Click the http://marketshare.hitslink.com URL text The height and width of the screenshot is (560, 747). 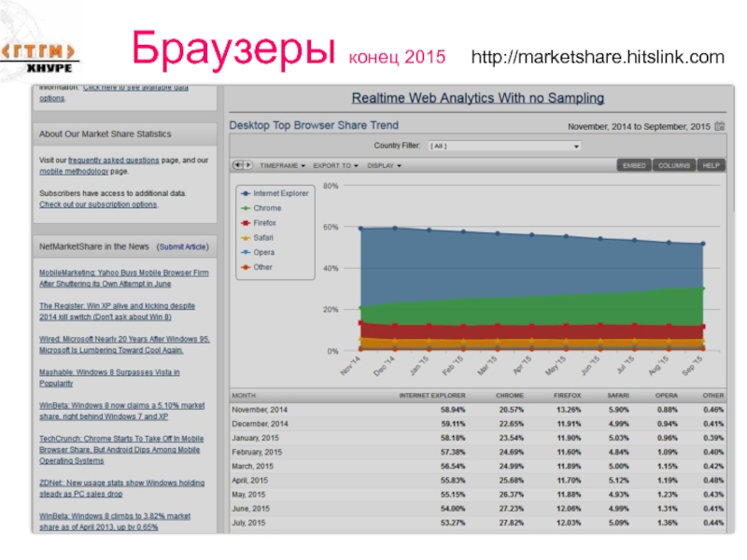[598, 57]
